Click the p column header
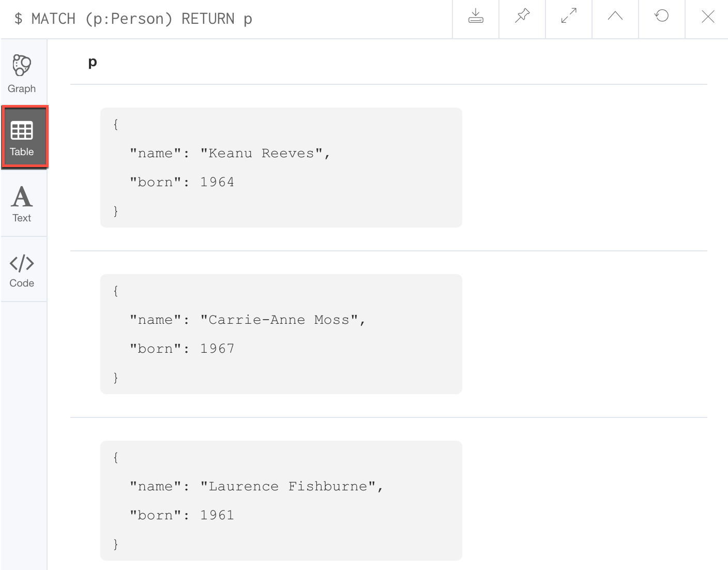This screenshot has width=728, height=570. click(x=92, y=62)
